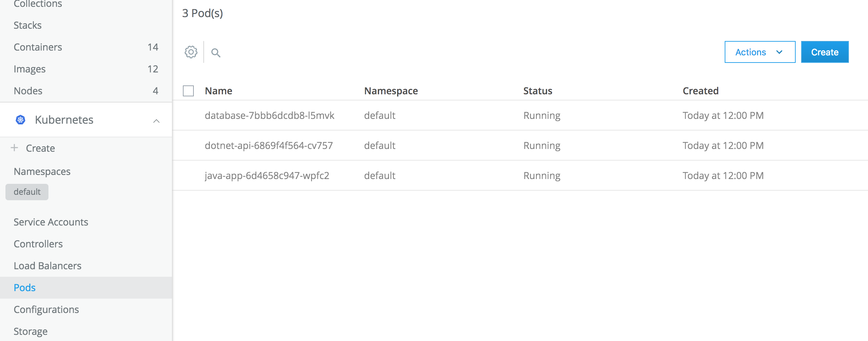Viewport: 868px width, 341px height.
Task: Click the created time of dotnet-api pod
Action: (x=723, y=146)
